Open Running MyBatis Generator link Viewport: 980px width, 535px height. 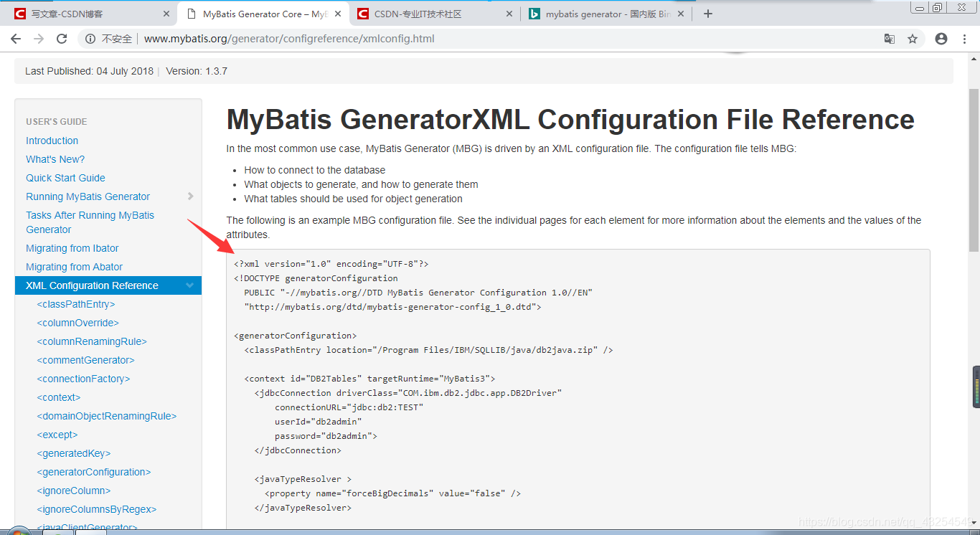click(88, 197)
